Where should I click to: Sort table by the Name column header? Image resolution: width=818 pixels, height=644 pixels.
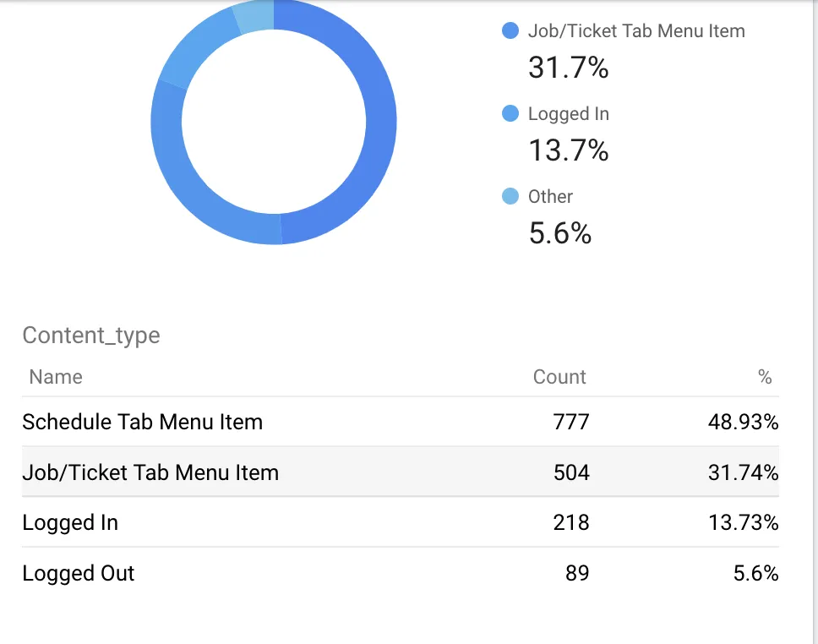[x=56, y=377]
